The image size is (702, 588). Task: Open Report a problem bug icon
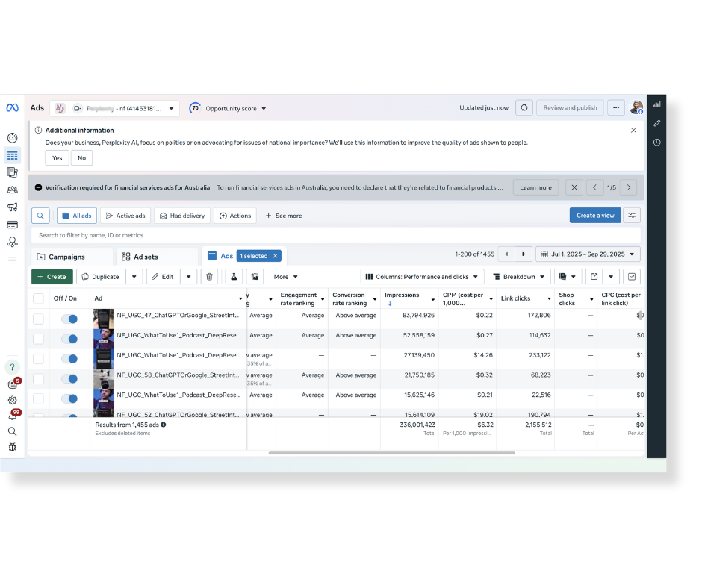pos(13,446)
